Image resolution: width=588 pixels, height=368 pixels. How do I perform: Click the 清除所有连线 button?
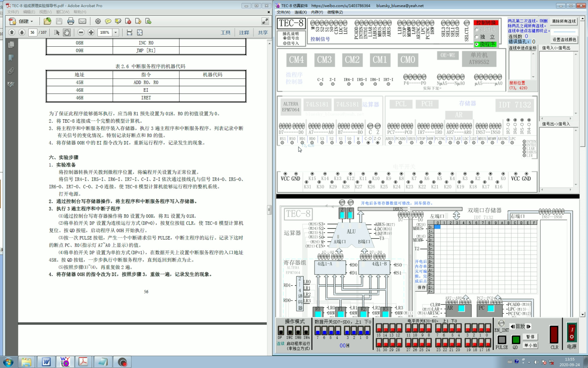564,21
